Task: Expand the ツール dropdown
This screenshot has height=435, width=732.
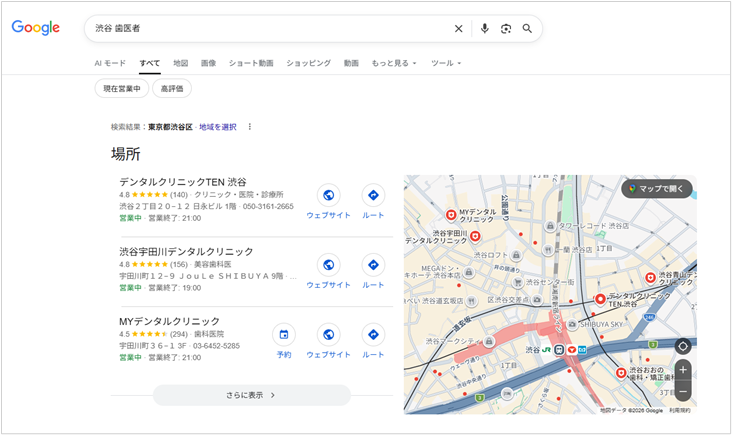Action: (x=446, y=63)
